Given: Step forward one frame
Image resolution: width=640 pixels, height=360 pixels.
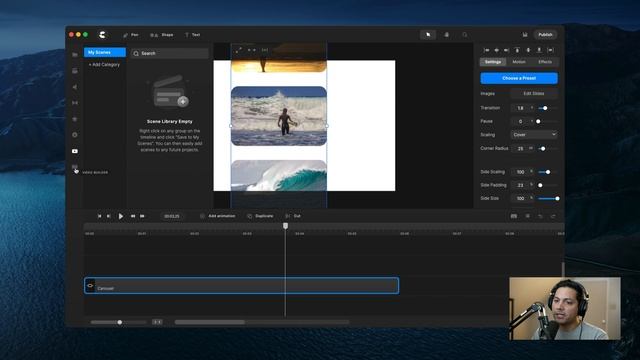Looking at the screenshot, I should click(133, 216).
